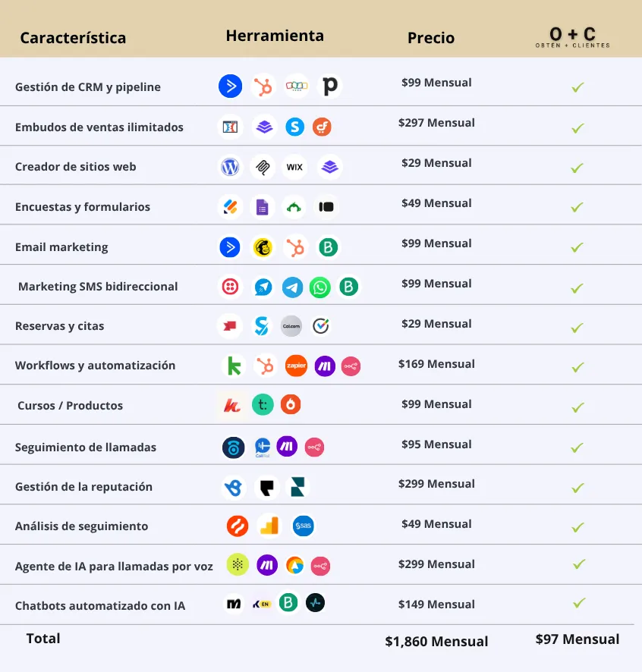Click the Skype-like blue S icon in funnels row
The image size is (642, 672).
tap(295, 127)
